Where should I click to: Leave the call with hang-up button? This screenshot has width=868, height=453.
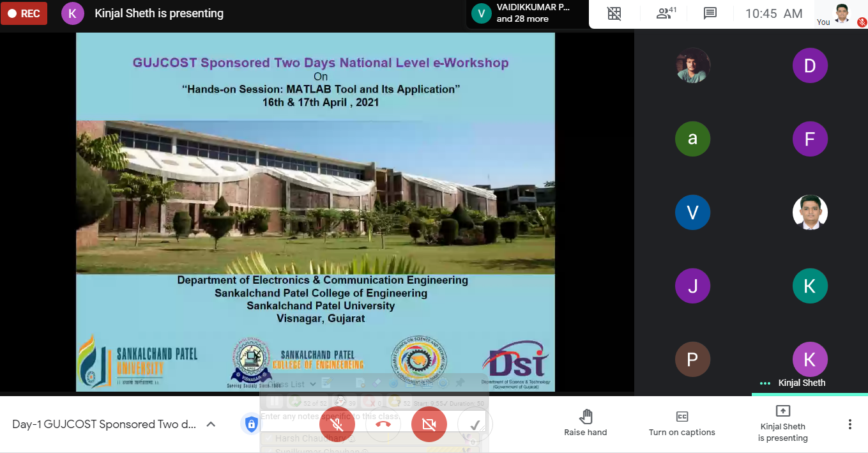383,424
